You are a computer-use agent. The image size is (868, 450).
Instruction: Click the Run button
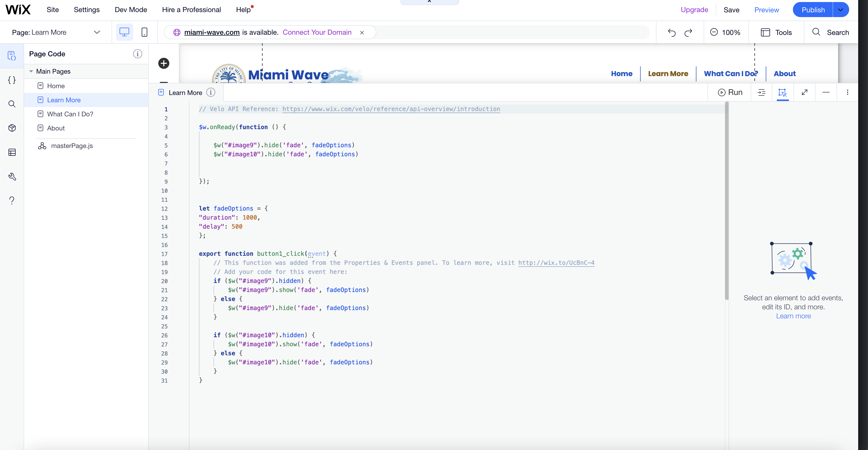(x=730, y=92)
